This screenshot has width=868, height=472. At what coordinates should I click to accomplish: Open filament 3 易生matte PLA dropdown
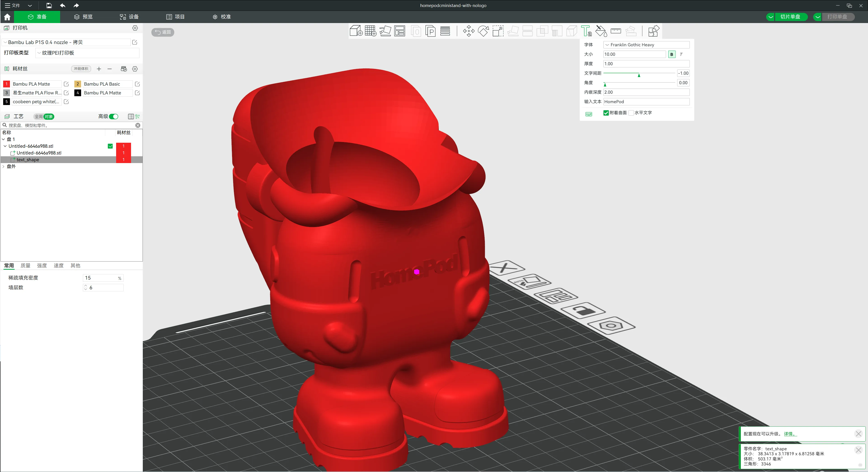click(36, 93)
